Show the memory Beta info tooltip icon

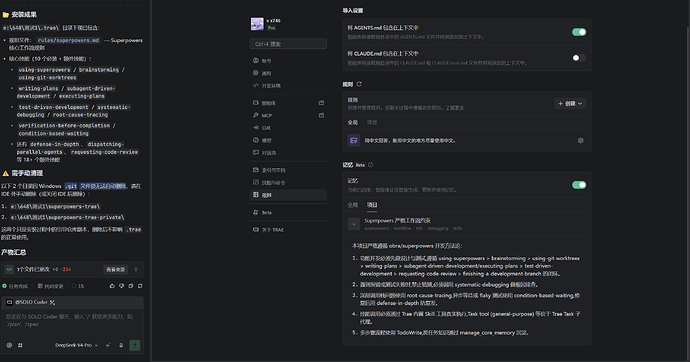371,165
